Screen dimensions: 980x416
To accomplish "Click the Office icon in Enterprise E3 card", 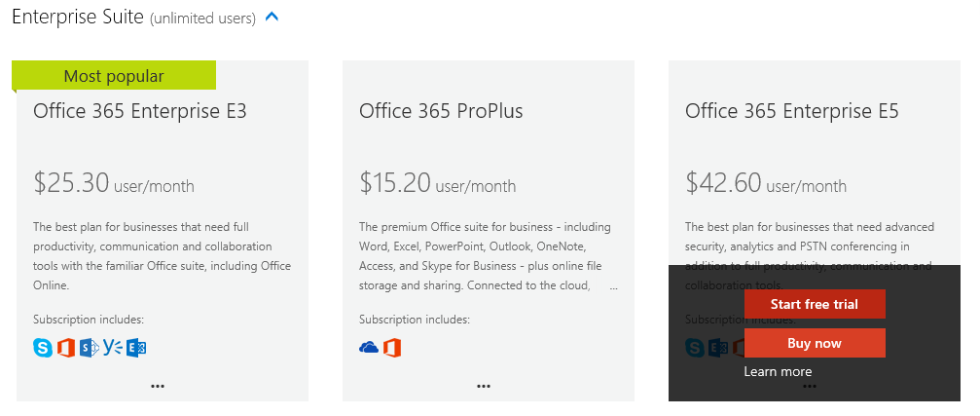I will click(66, 347).
